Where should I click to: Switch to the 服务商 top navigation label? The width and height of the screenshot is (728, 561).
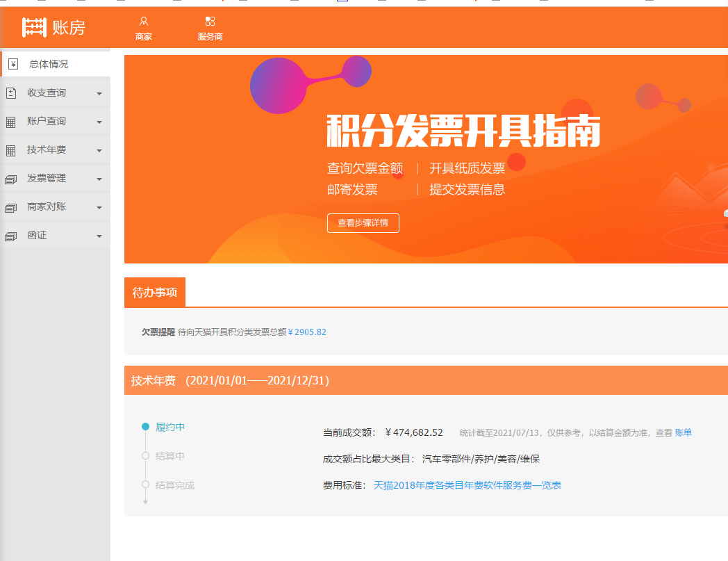tap(210, 37)
